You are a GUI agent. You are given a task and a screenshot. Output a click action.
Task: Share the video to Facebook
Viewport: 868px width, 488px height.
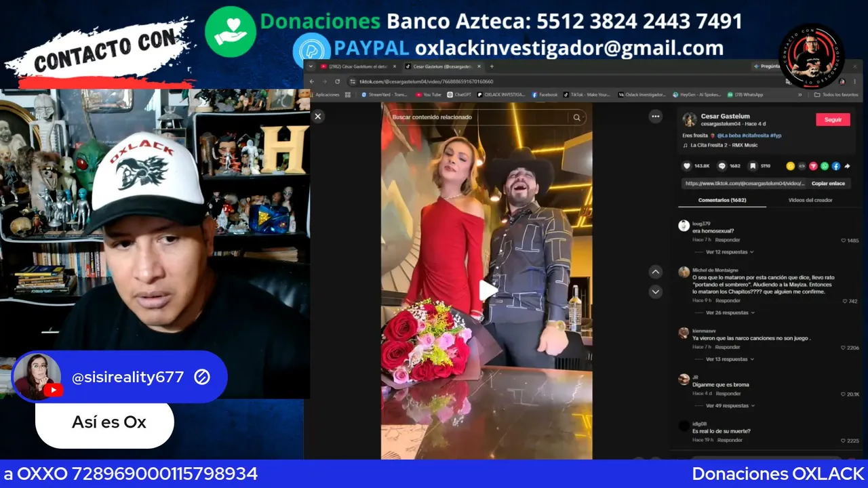pos(836,166)
